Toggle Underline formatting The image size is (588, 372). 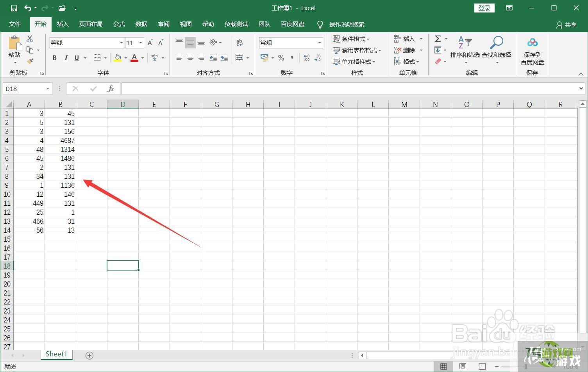(x=77, y=58)
